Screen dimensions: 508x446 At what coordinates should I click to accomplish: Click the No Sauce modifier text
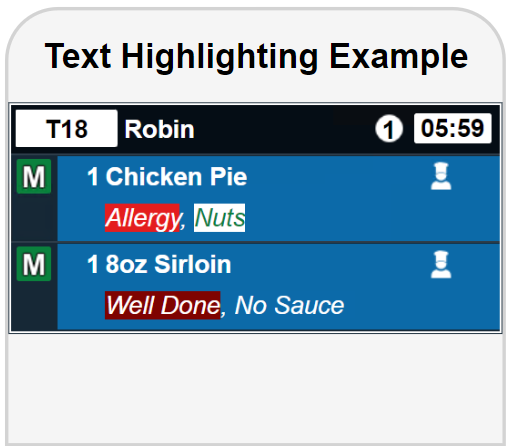tap(289, 305)
